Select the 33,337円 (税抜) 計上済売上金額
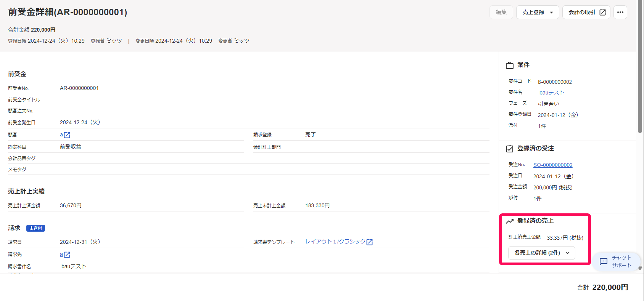 565,238
